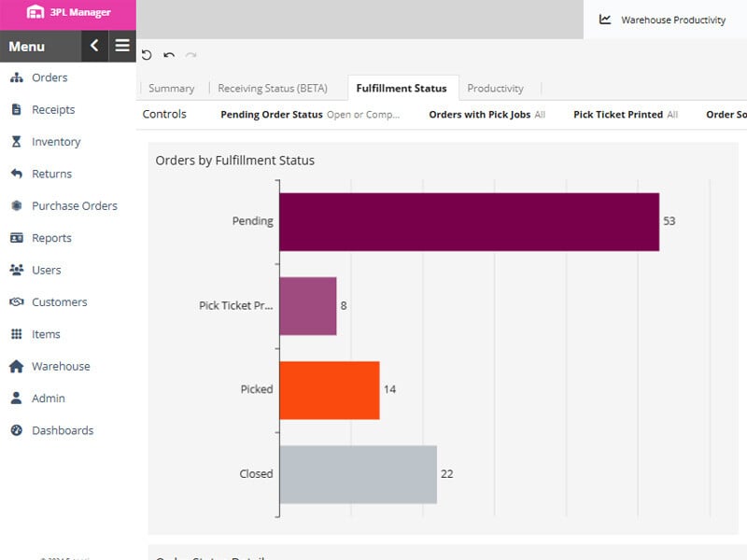Click the Users group icon
Viewport: 747px width, 560px height.
click(x=17, y=270)
